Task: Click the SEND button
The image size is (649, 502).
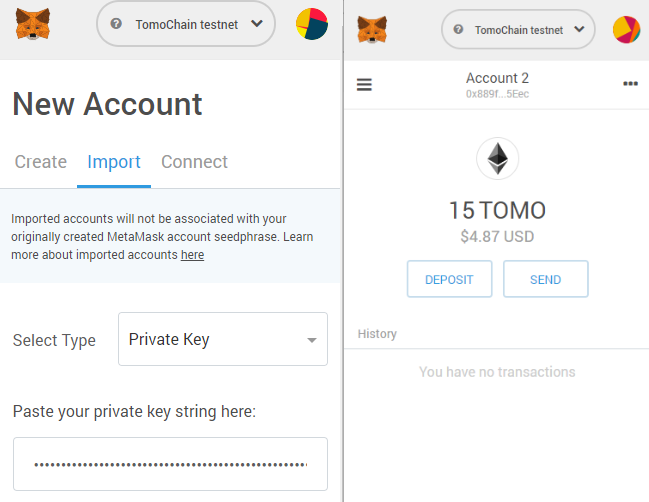Action: (545, 280)
